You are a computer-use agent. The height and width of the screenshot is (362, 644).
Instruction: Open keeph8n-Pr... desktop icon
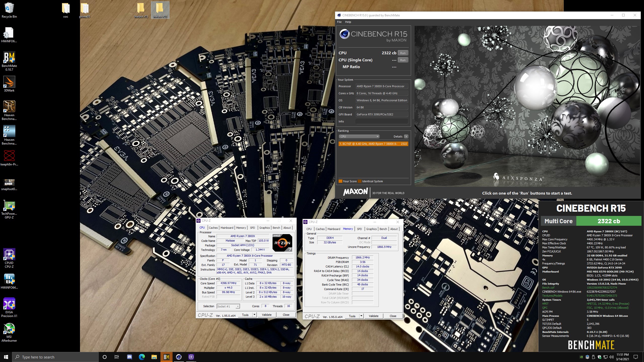[9, 158]
